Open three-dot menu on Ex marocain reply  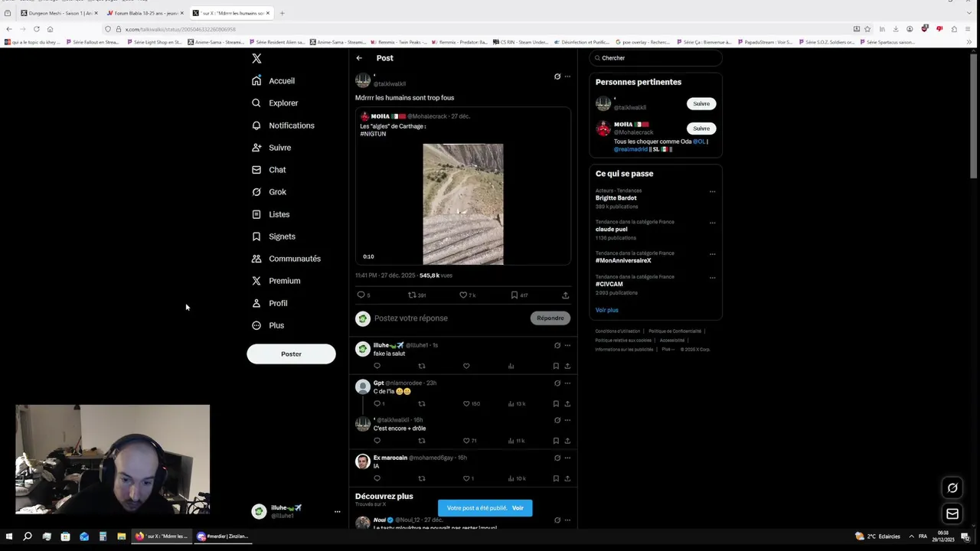tap(567, 458)
